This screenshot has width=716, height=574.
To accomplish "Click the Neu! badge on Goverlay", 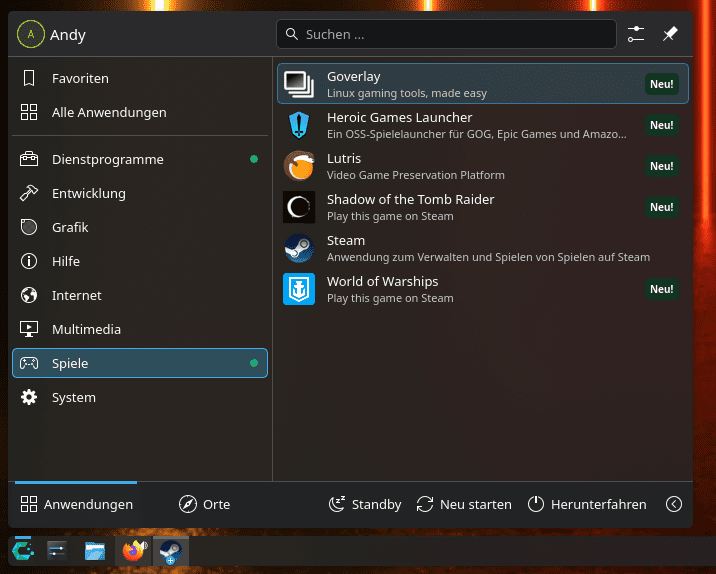I will click(x=662, y=84).
